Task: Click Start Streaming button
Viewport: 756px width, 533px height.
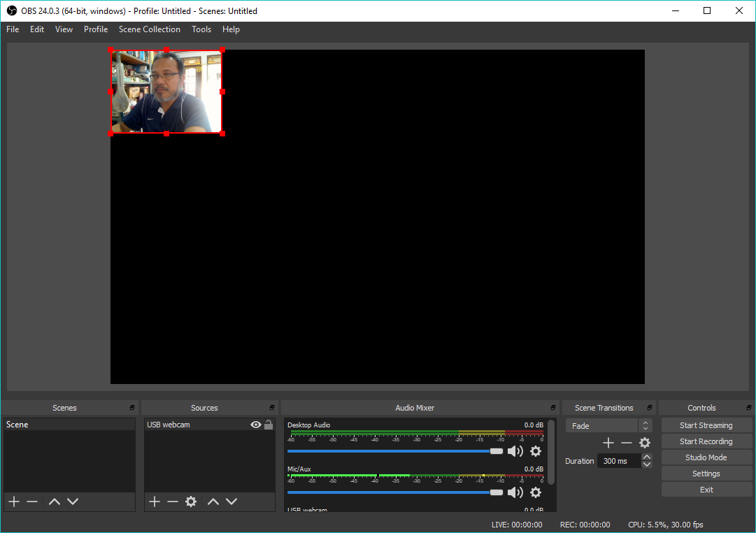Action: point(706,425)
